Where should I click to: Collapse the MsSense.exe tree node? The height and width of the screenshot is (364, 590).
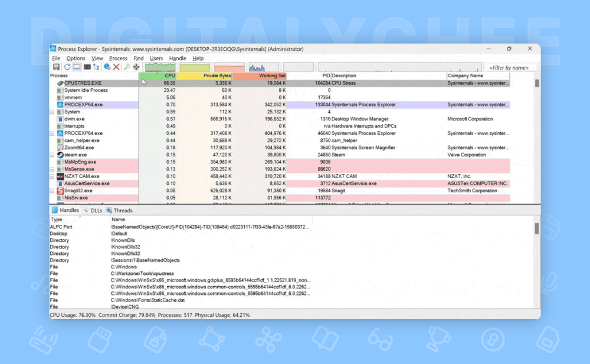point(52,169)
